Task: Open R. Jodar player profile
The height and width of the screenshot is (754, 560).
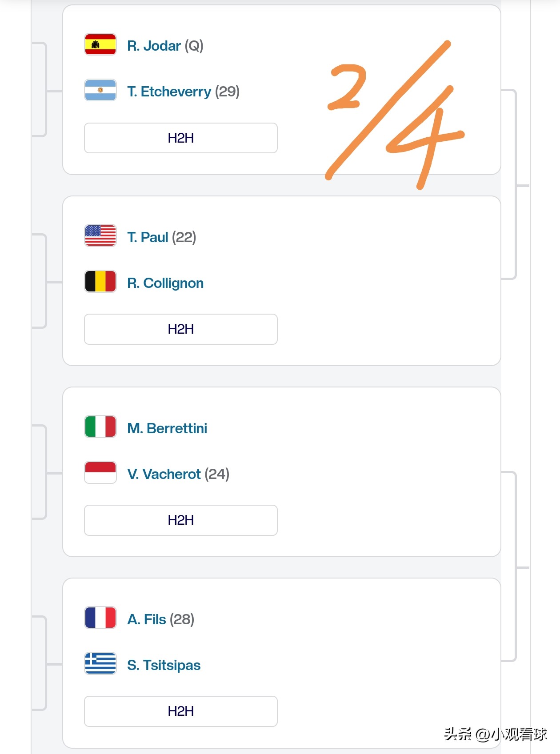Action: pyautogui.click(x=154, y=46)
